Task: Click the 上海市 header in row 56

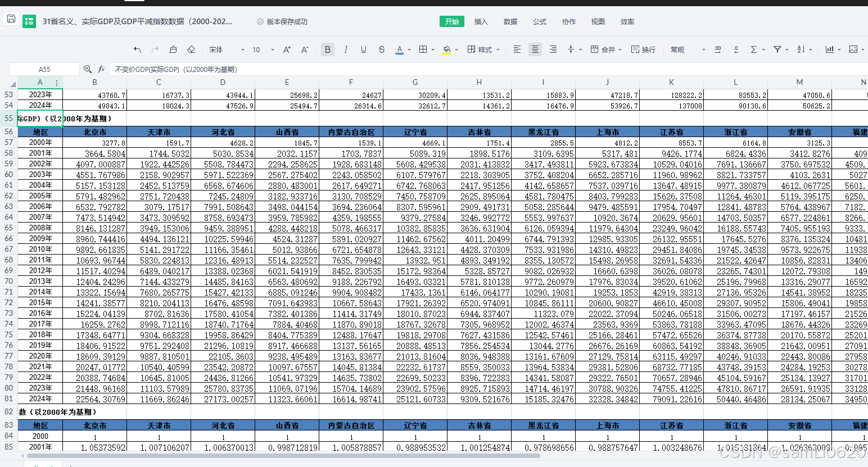Action: point(608,132)
